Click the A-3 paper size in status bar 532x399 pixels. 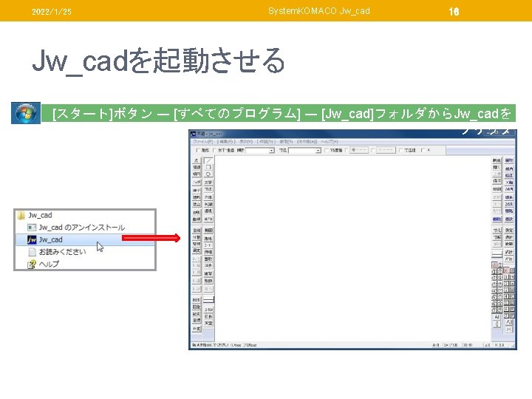click(437, 345)
